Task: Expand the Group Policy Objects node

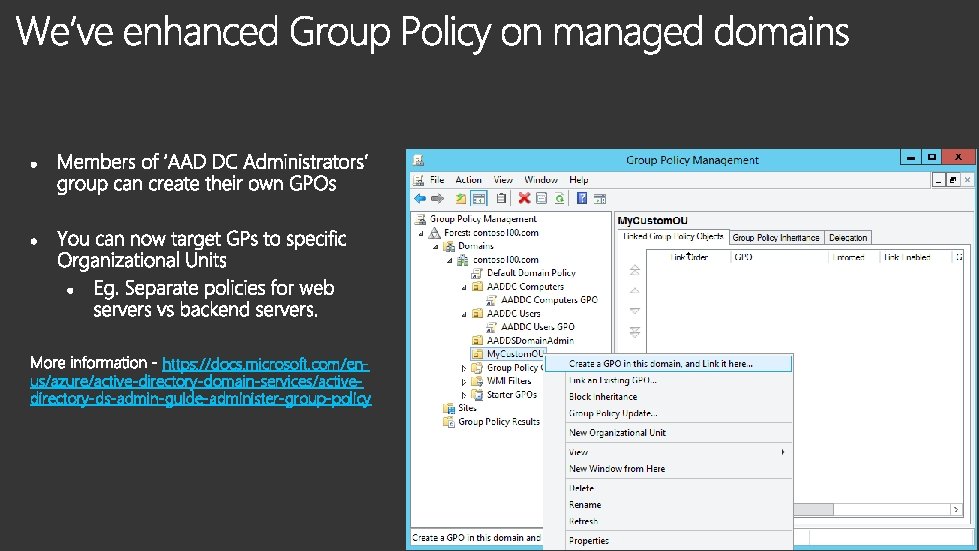Action: pyautogui.click(x=464, y=368)
